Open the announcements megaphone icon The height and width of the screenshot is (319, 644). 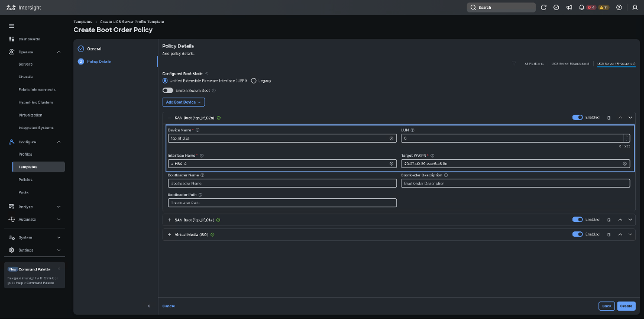pyautogui.click(x=569, y=8)
